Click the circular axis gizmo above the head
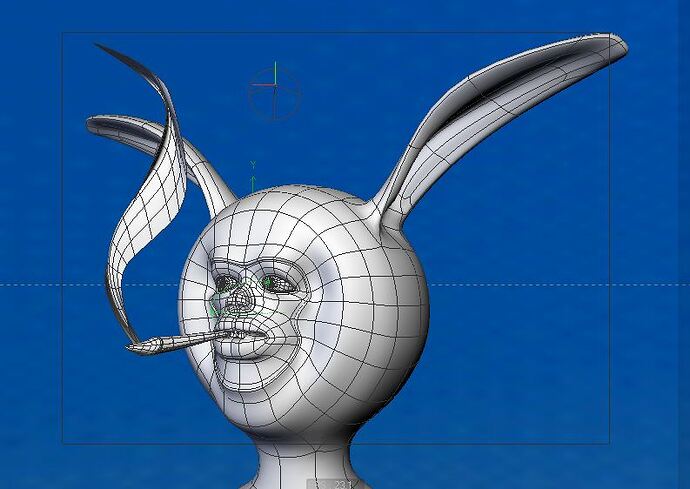Viewport: 690px width, 489px height. (x=275, y=91)
